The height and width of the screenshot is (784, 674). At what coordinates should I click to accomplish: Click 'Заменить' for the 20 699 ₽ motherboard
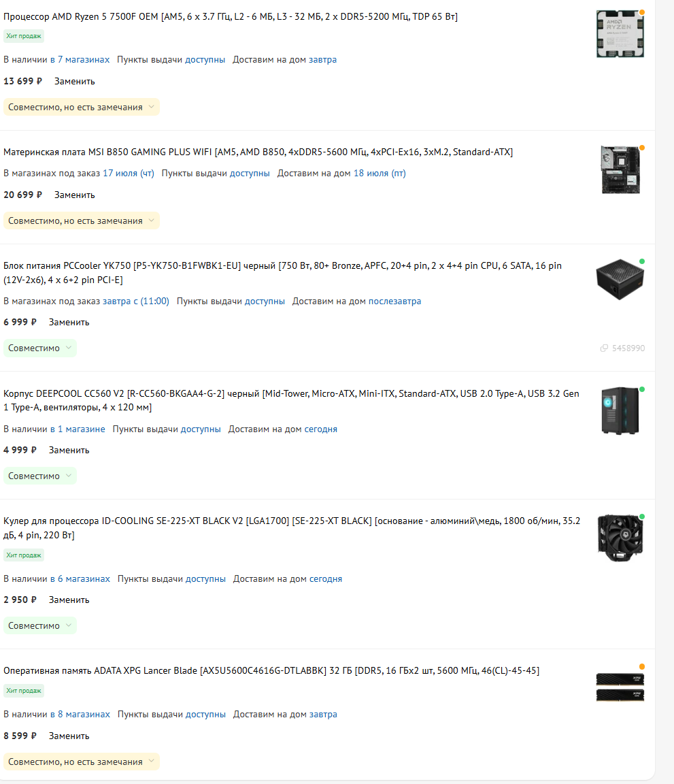[74, 195]
